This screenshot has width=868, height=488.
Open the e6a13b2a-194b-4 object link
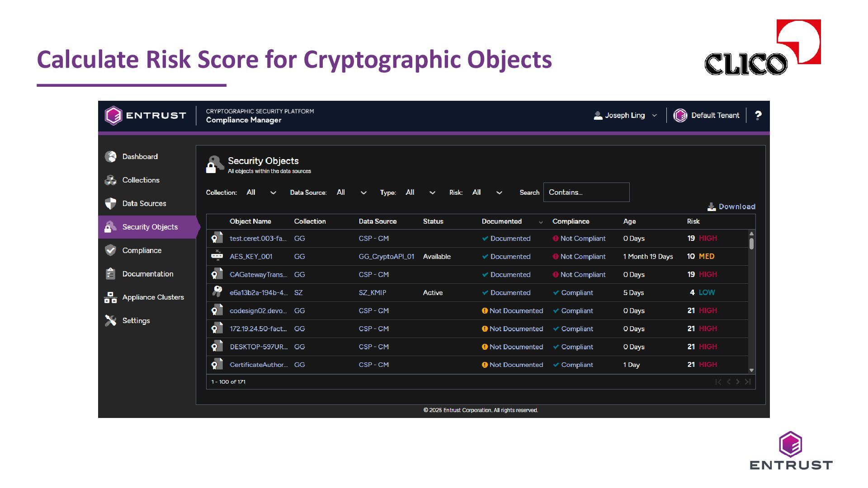259,293
